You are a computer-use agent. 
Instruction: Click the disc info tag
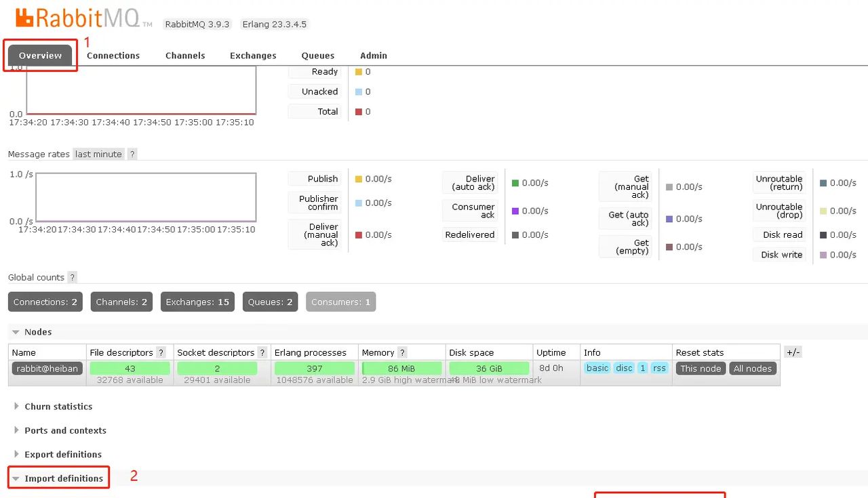[x=624, y=369]
